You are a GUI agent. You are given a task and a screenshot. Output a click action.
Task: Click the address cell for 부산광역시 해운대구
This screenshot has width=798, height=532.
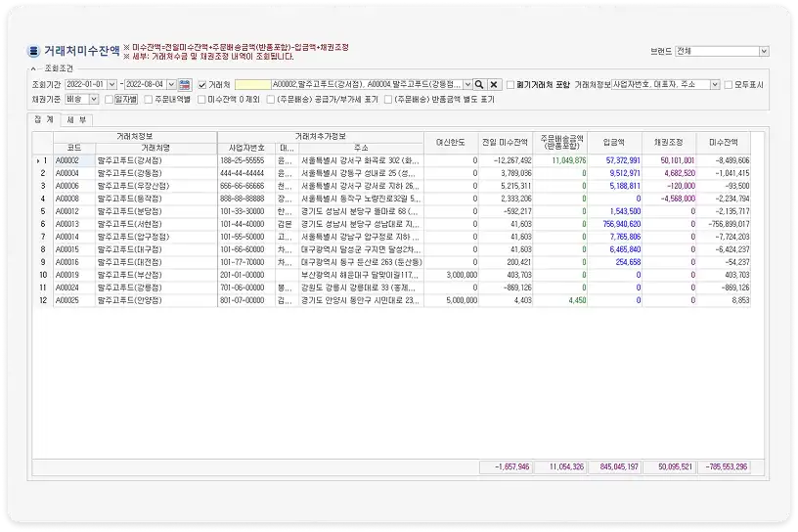361,276
